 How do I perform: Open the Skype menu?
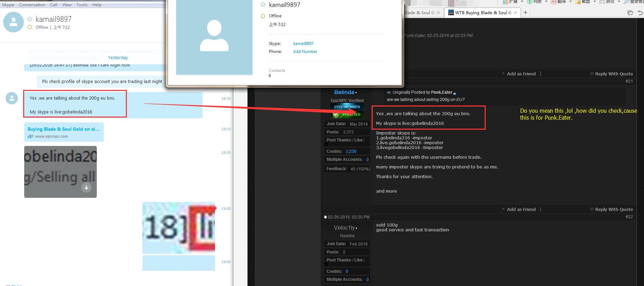click(x=8, y=5)
